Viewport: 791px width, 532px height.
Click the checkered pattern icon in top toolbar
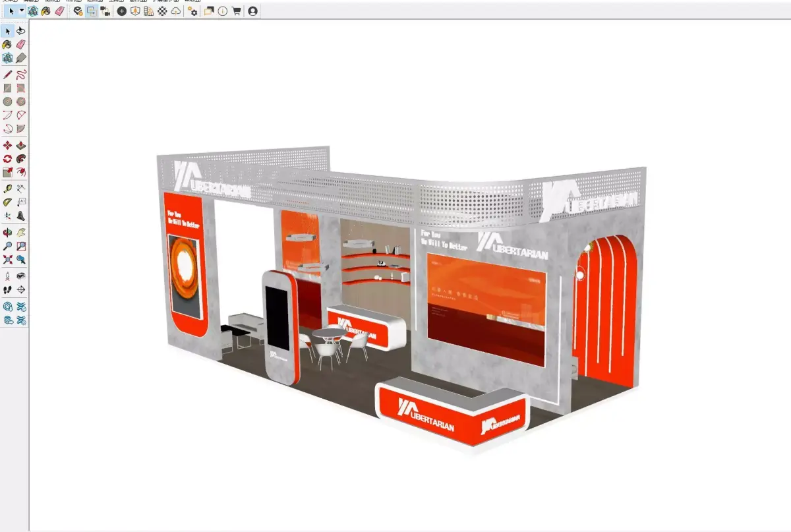click(x=162, y=11)
